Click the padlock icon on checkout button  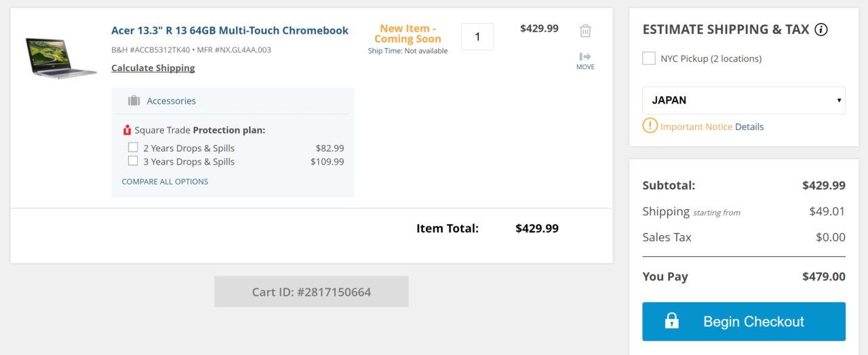pyautogui.click(x=672, y=321)
